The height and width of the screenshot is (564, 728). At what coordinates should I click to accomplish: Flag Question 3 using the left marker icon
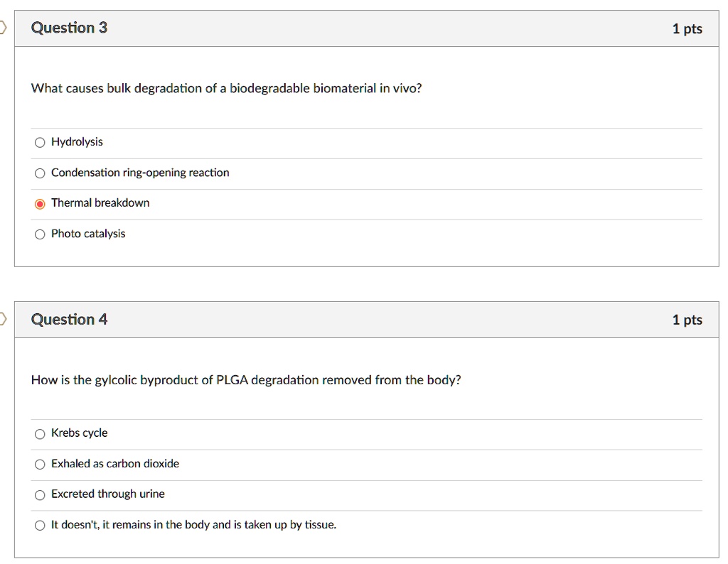pyautogui.click(x=3, y=28)
